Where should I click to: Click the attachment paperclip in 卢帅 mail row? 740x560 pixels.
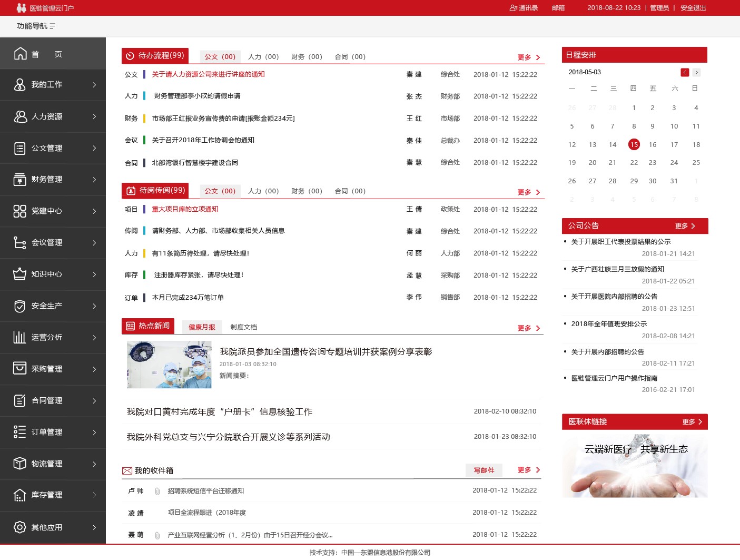click(x=157, y=491)
